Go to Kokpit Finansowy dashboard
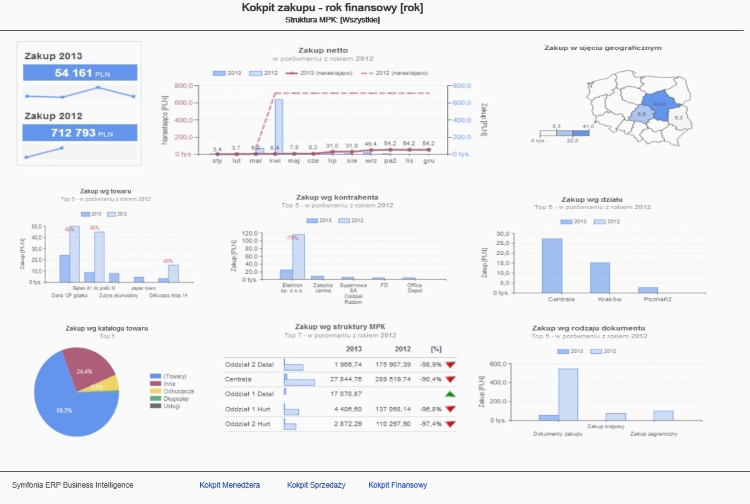 pyautogui.click(x=397, y=485)
